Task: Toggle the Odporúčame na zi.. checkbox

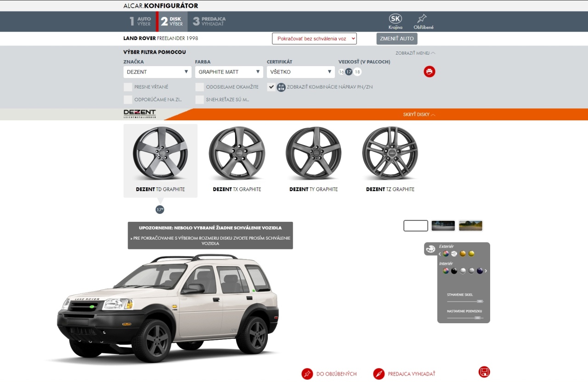Action: point(128,100)
